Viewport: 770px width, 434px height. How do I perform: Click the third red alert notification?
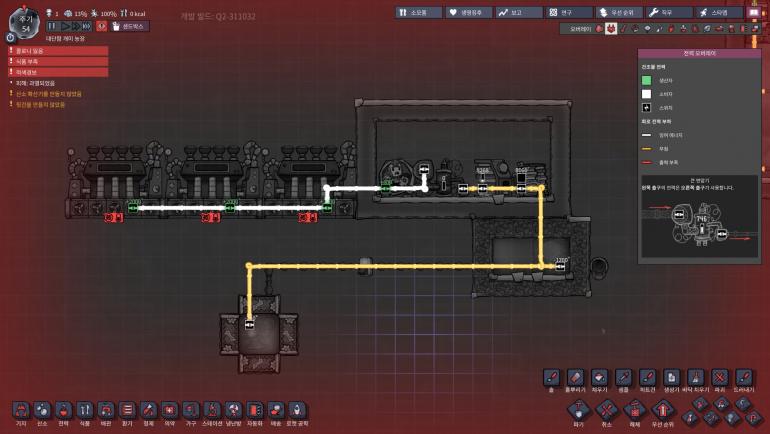pyautogui.click(x=58, y=72)
